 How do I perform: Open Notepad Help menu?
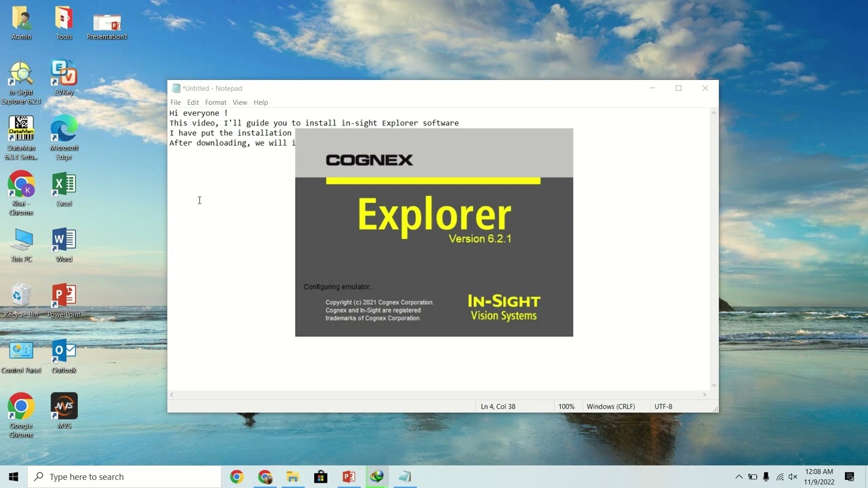tap(261, 102)
